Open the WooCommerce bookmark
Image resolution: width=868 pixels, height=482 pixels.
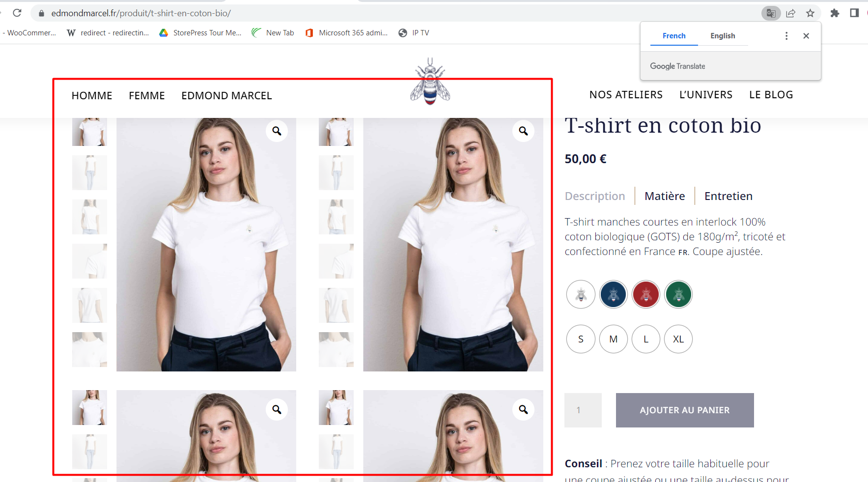click(x=29, y=33)
